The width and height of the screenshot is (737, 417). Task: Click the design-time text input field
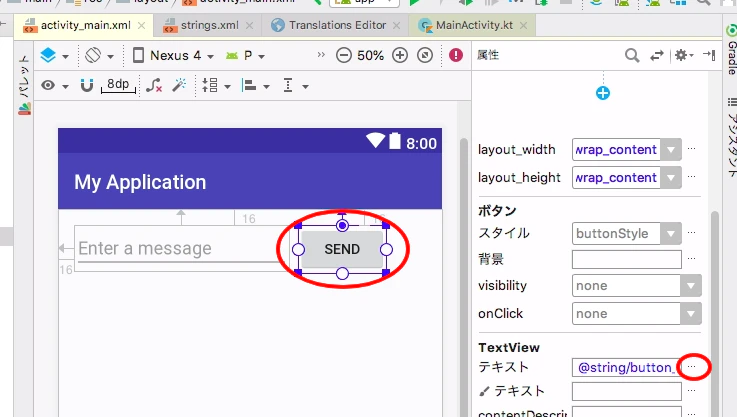627,391
